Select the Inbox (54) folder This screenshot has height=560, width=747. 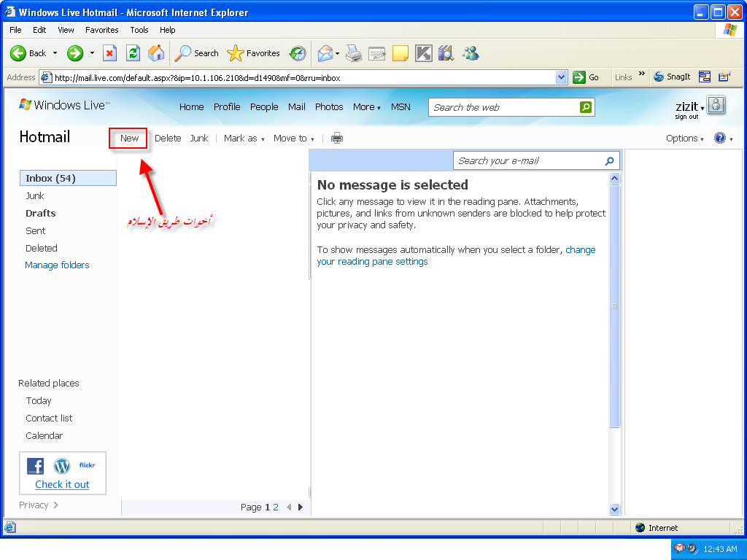pos(68,178)
